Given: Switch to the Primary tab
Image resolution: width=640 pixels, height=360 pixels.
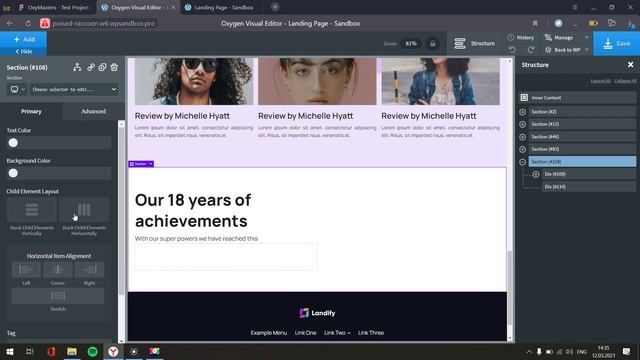Looking at the screenshot, I should coord(31,111).
